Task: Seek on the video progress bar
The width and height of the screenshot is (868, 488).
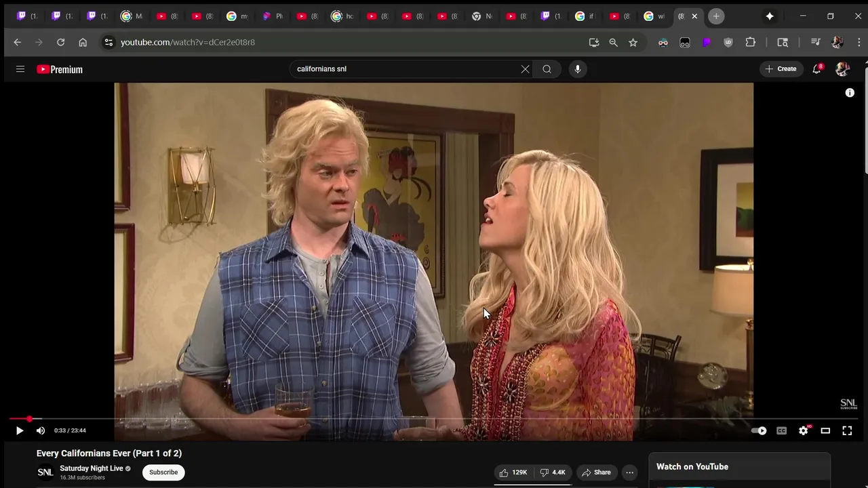Action: 434,419
